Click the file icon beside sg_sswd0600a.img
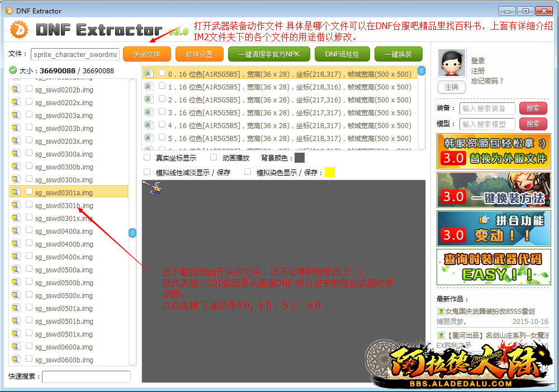559x392 pixels. pyautogui.click(x=15, y=347)
